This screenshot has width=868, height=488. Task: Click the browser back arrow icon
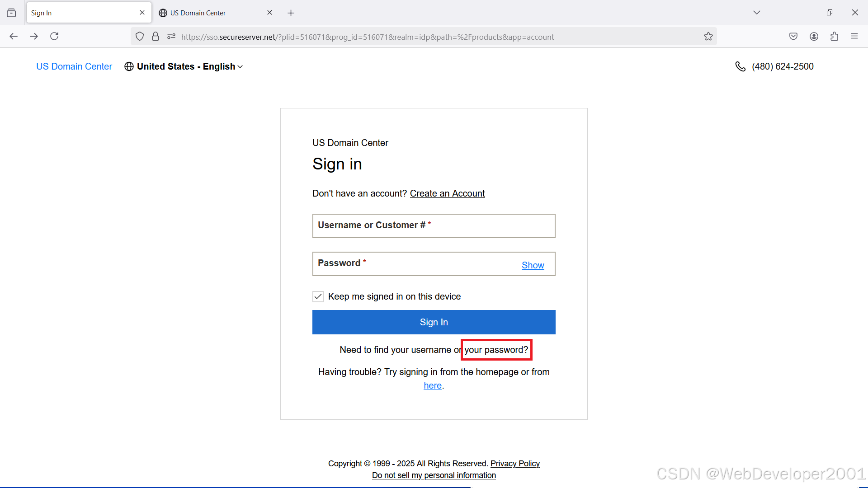click(14, 36)
